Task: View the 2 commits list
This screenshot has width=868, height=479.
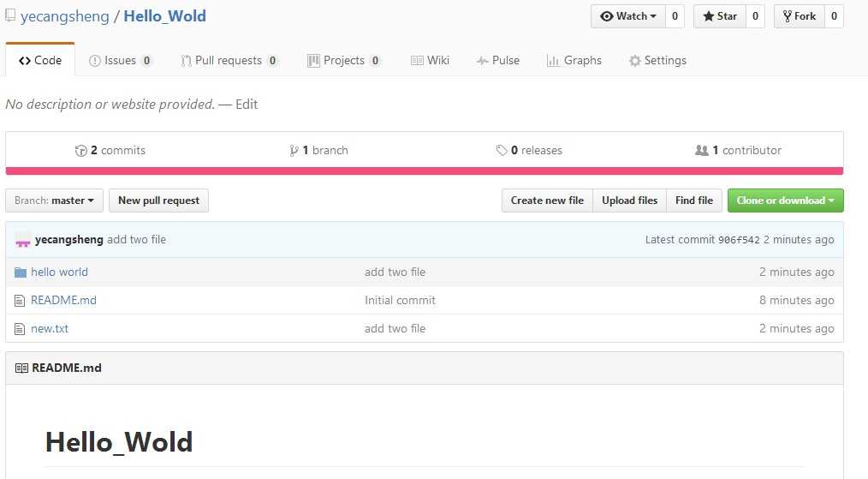Action: point(110,150)
